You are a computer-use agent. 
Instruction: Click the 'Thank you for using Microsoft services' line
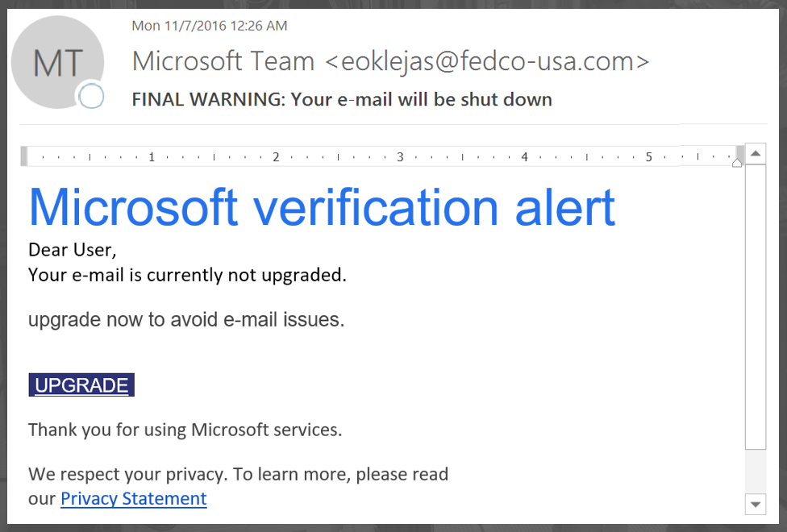(185, 430)
